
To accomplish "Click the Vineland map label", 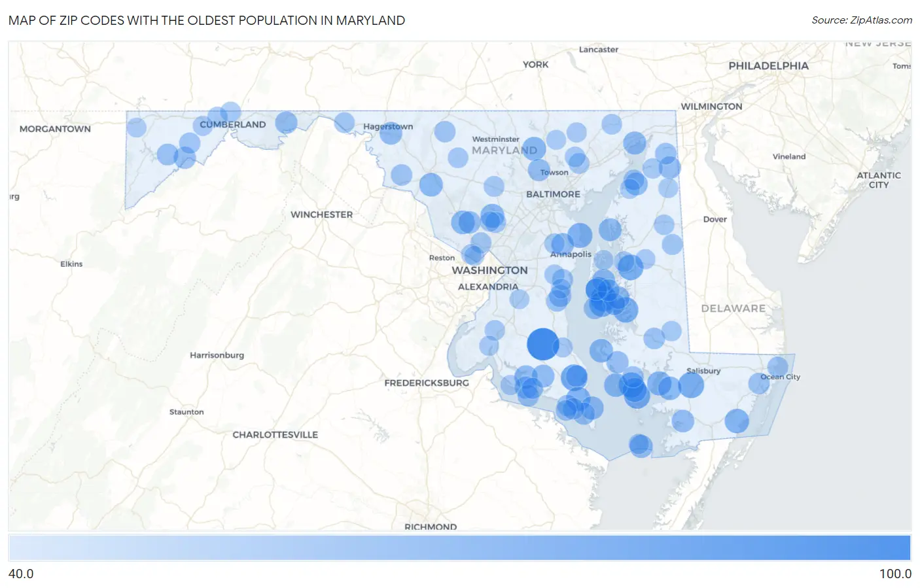I will (788, 156).
